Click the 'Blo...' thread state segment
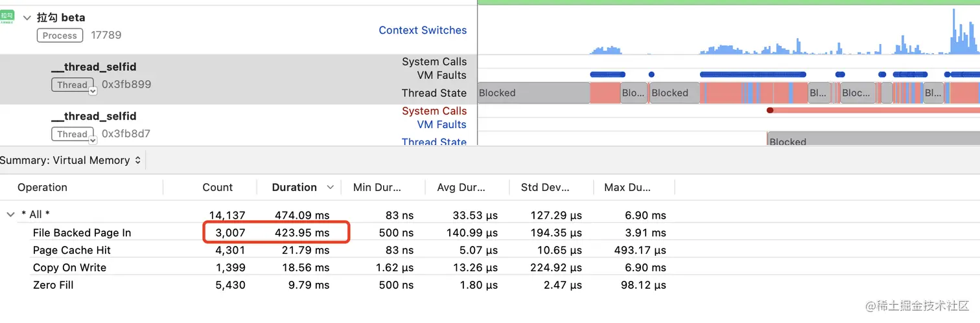980x323 pixels. coord(635,93)
